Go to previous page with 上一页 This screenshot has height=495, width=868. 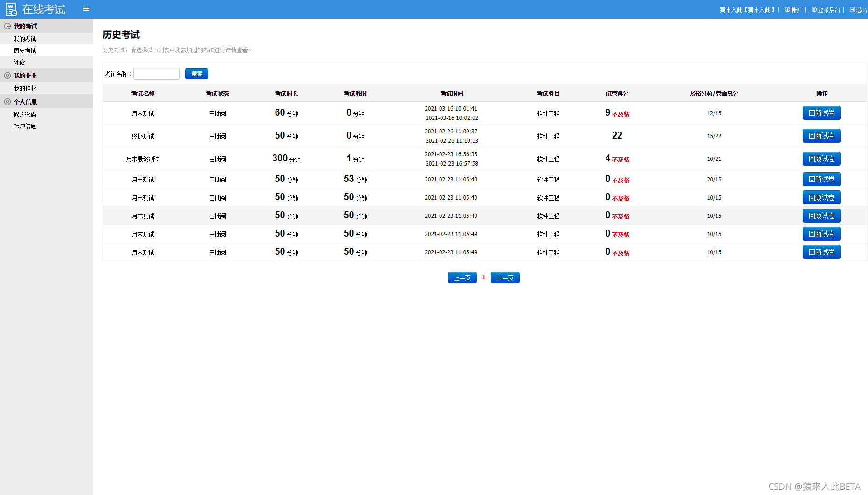click(x=462, y=278)
